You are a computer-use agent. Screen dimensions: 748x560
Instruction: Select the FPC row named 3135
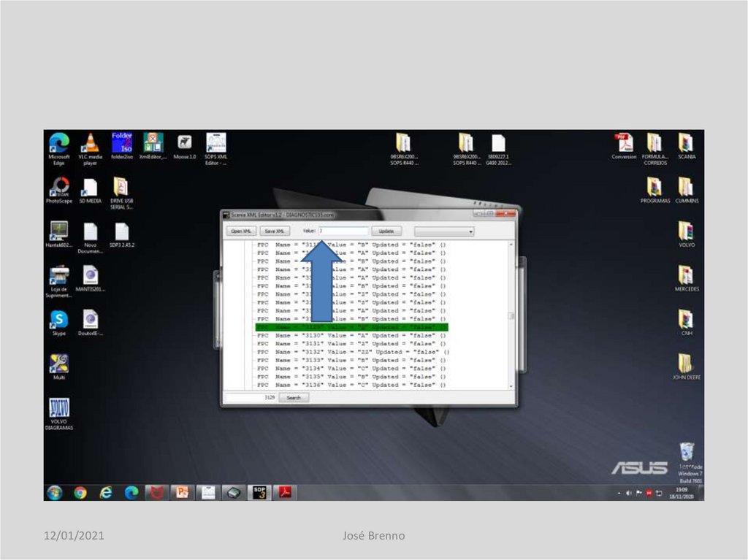click(351, 376)
